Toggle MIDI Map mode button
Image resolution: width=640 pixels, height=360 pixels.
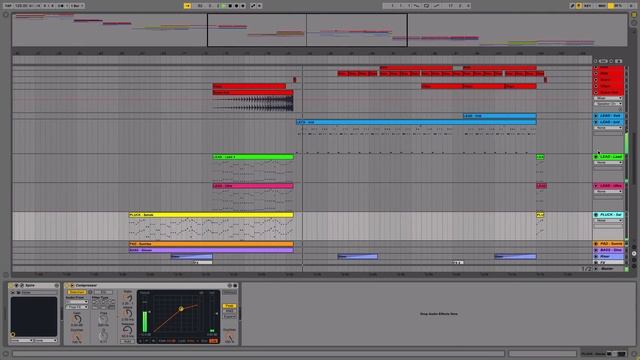tap(602, 6)
